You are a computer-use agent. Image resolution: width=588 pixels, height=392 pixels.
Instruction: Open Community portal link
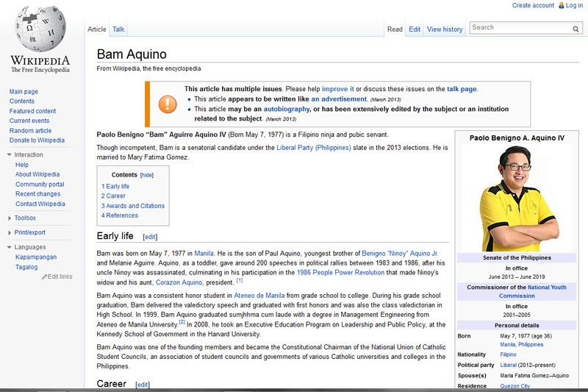coord(40,184)
